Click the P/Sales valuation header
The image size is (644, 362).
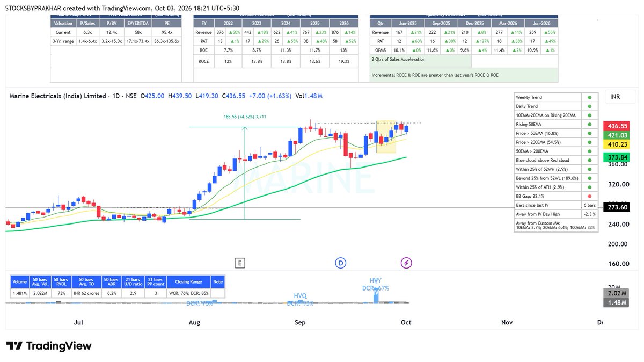[87, 23]
